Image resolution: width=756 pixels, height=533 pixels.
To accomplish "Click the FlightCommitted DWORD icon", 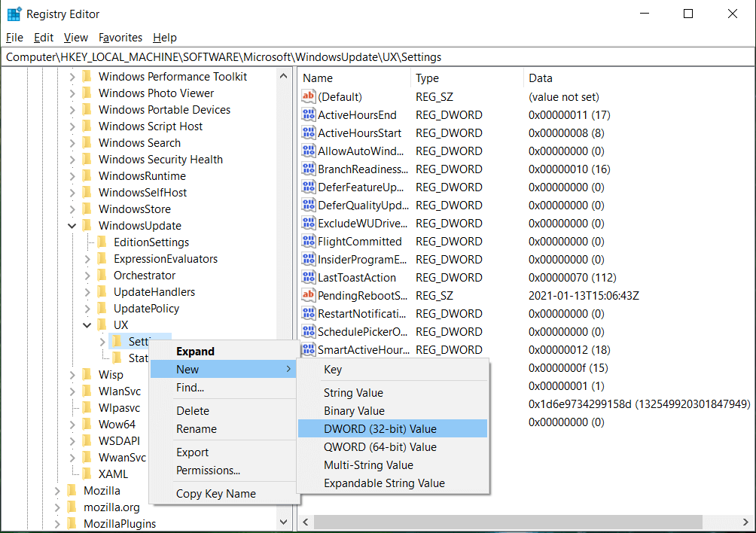I will [x=308, y=241].
